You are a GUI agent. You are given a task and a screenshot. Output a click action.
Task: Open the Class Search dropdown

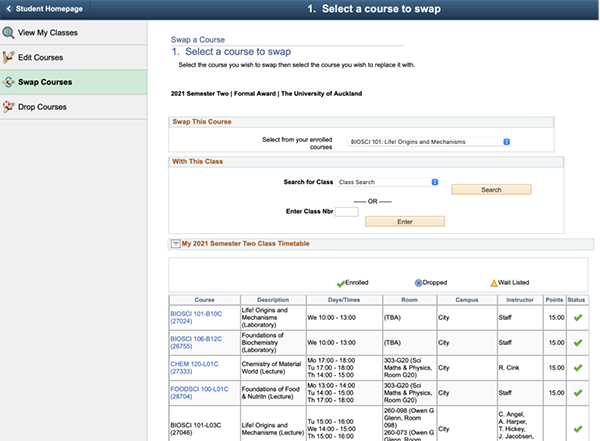point(387,182)
